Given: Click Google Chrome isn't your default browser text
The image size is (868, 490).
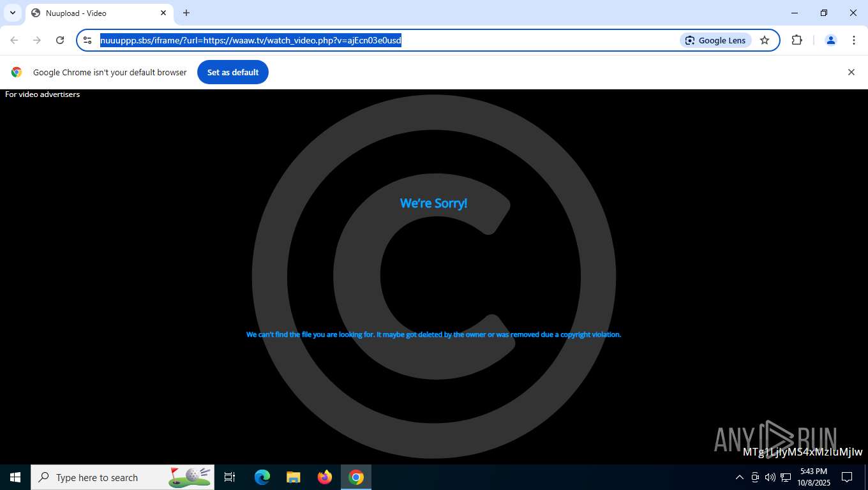Looking at the screenshot, I should pyautogui.click(x=110, y=72).
